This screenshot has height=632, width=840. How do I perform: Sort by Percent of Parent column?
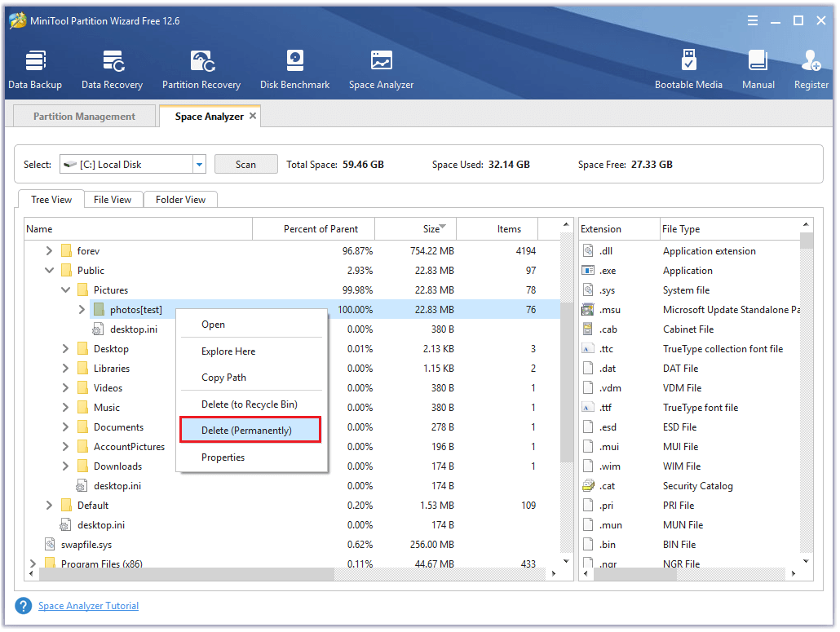(x=314, y=228)
